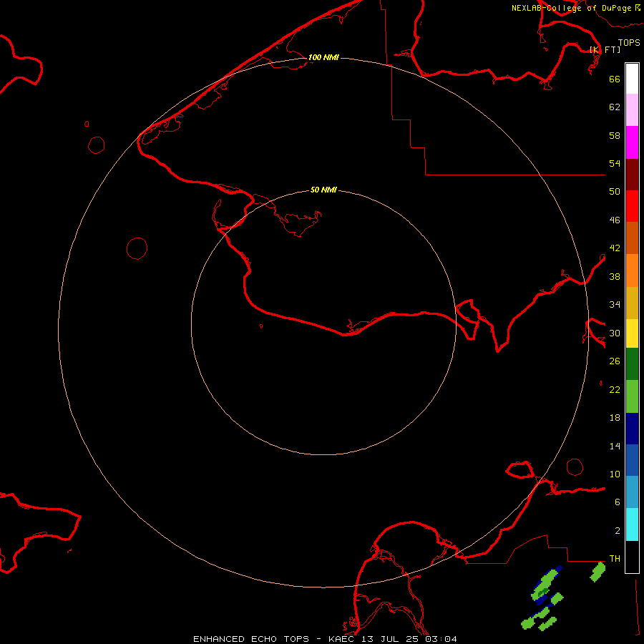Click the "10" legend value
Image resolution: width=644 pixels, height=644 pixels.
615,474
